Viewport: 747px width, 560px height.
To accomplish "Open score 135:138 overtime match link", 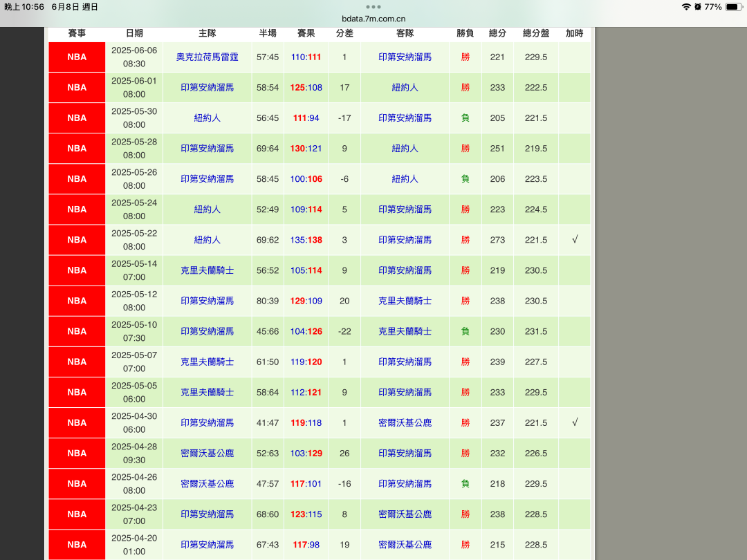I will coord(306,240).
